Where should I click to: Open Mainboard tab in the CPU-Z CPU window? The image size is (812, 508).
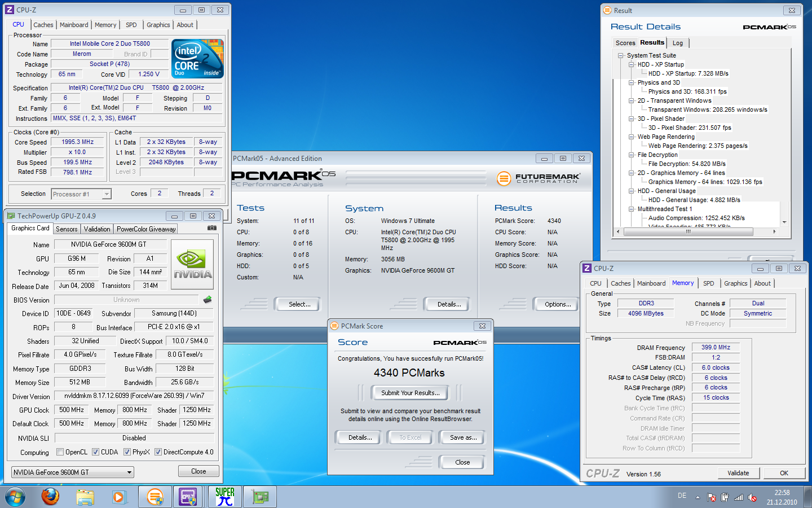(74, 25)
